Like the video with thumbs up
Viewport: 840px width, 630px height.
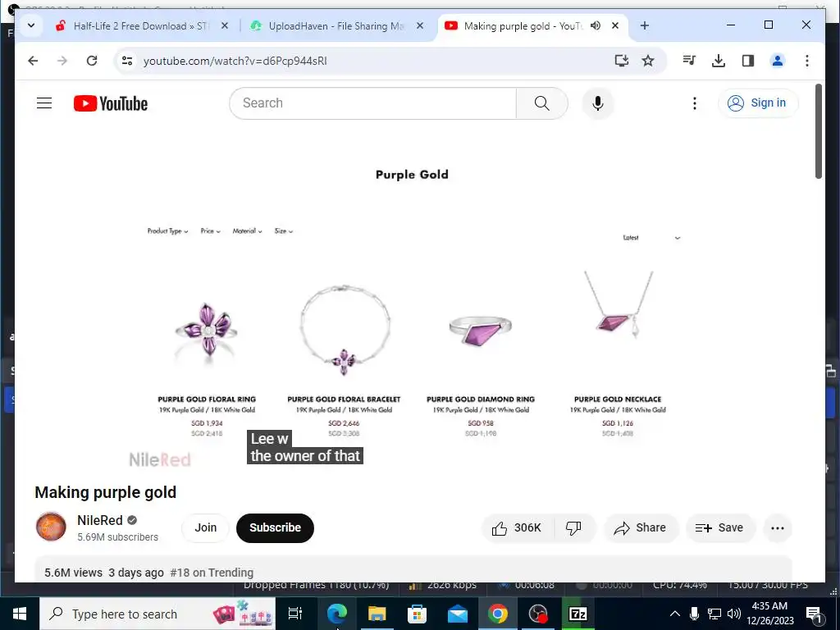pyautogui.click(x=518, y=528)
